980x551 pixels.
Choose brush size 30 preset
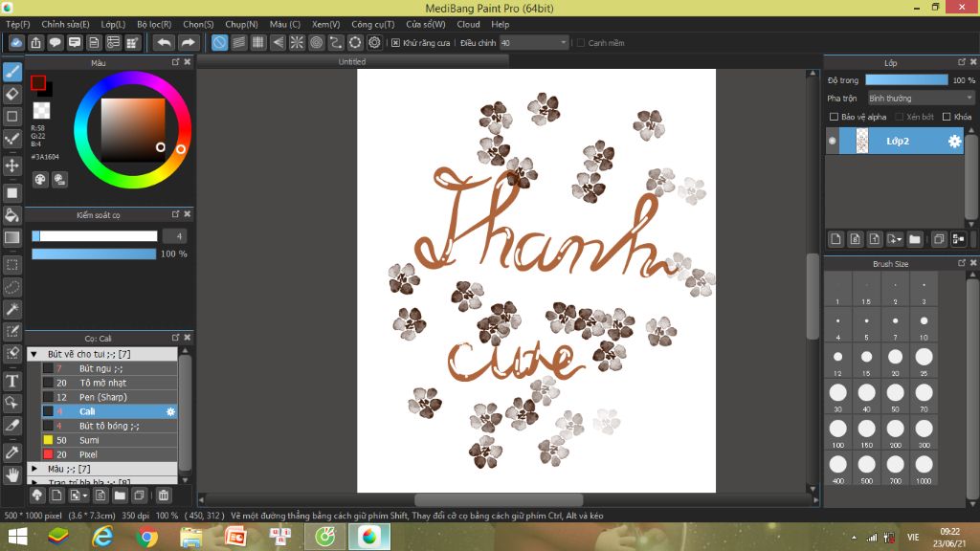click(837, 397)
